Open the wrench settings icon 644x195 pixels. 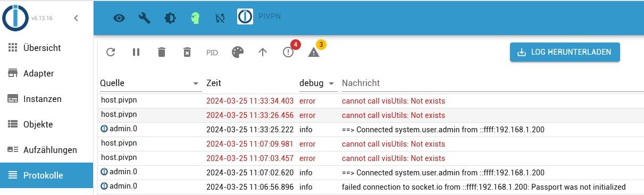(145, 18)
